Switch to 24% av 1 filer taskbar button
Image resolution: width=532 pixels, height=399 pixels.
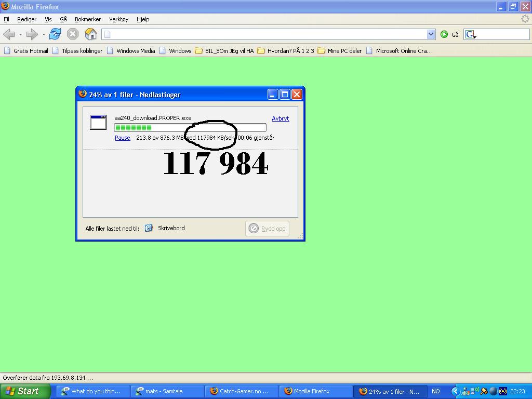(390, 391)
